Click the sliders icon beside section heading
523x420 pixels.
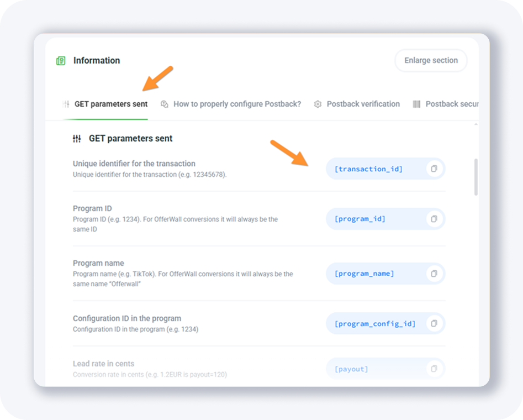(x=77, y=139)
